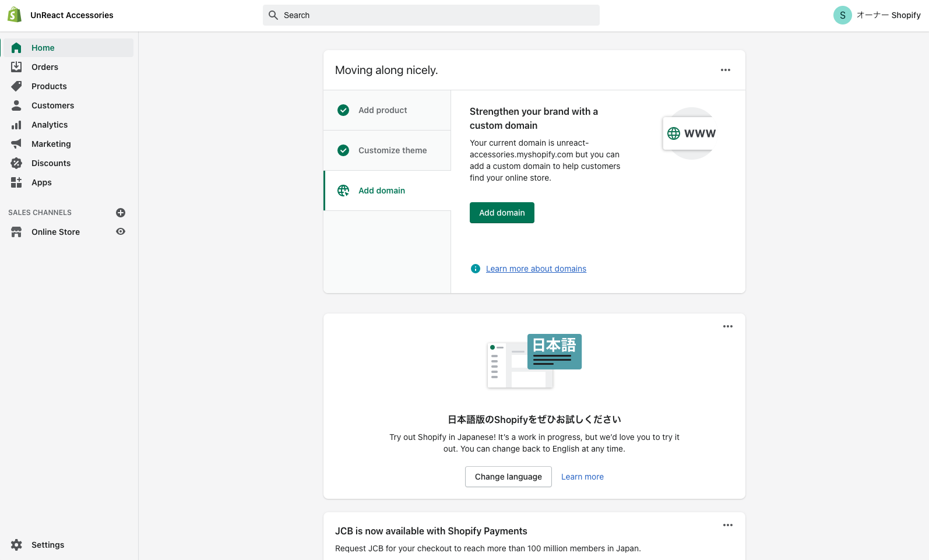Click the Analytics bar chart icon
Image resolution: width=929 pixels, height=560 pixels.
coord(16,125)
